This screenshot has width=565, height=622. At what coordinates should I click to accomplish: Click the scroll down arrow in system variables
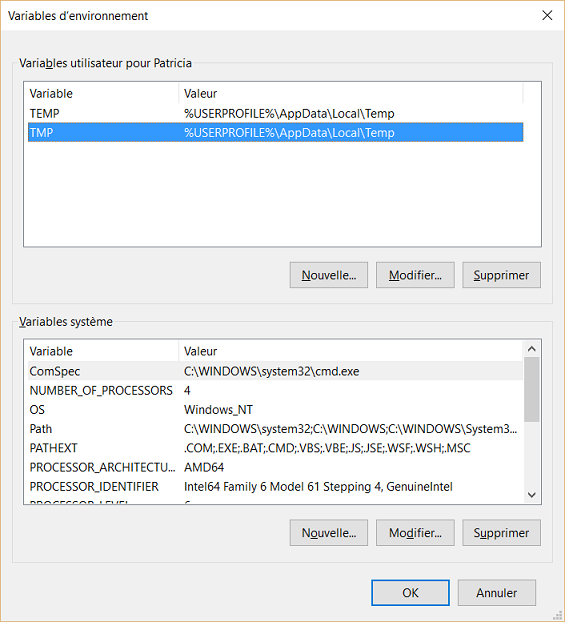pyautogui.click(x=532, y=495)
